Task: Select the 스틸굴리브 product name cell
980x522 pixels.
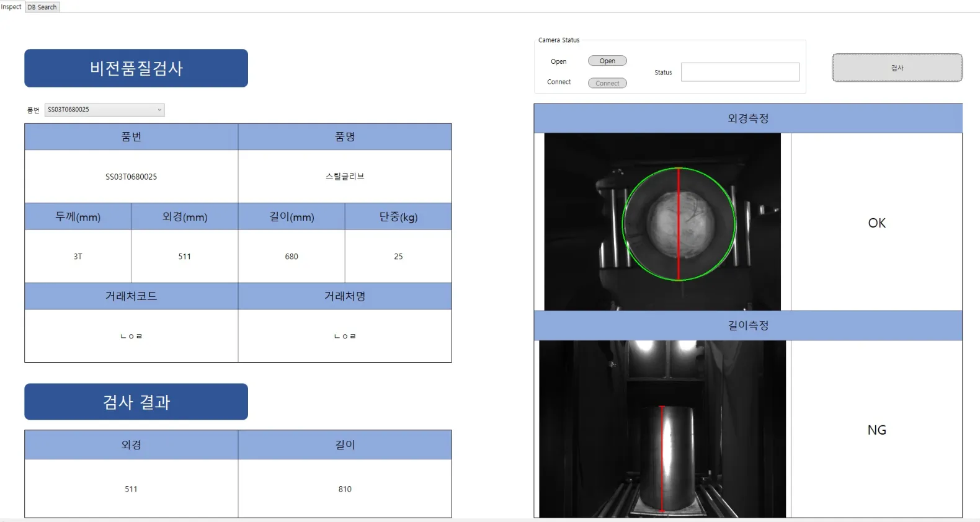Action: coord(345,176)
